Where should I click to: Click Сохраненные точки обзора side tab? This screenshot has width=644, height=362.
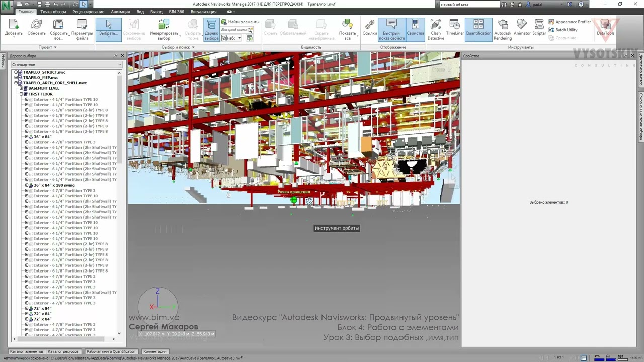[x=641, y=117]
